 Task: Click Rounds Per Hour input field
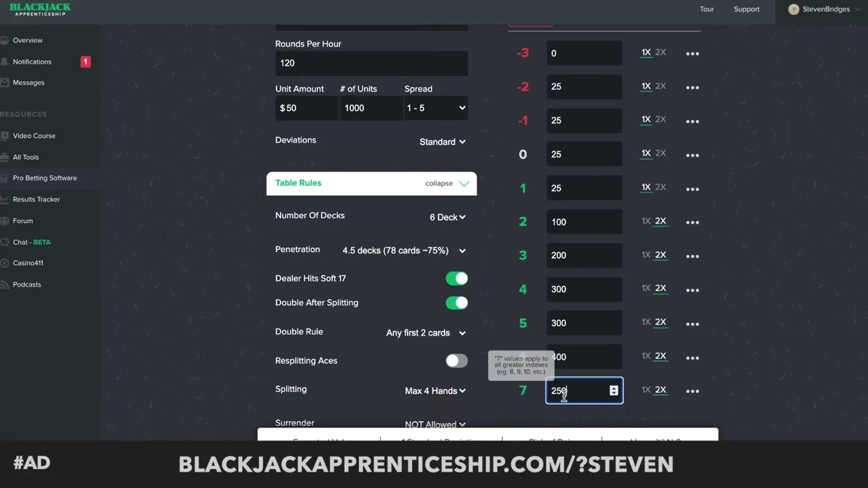pos(372,63)
